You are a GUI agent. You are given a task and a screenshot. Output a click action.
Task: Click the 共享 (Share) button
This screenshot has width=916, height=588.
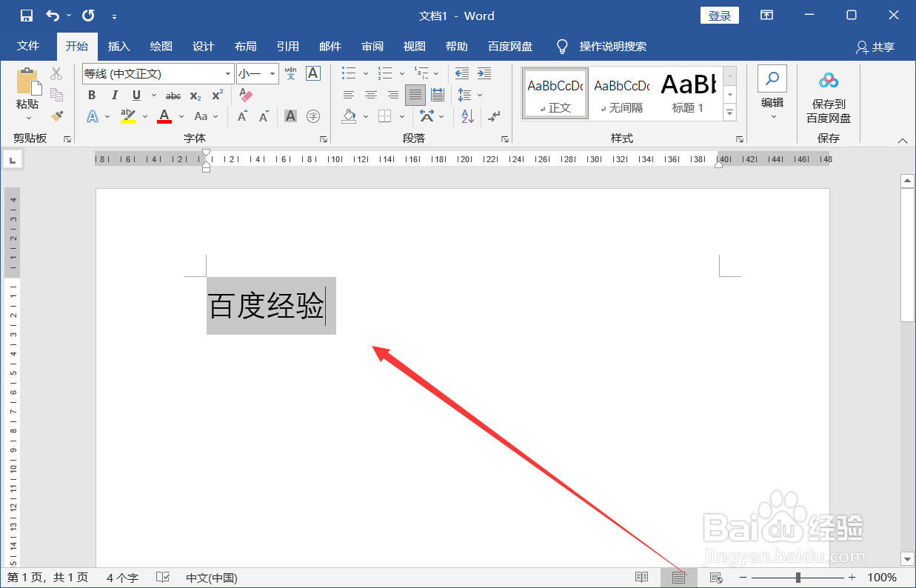(875, 47)
